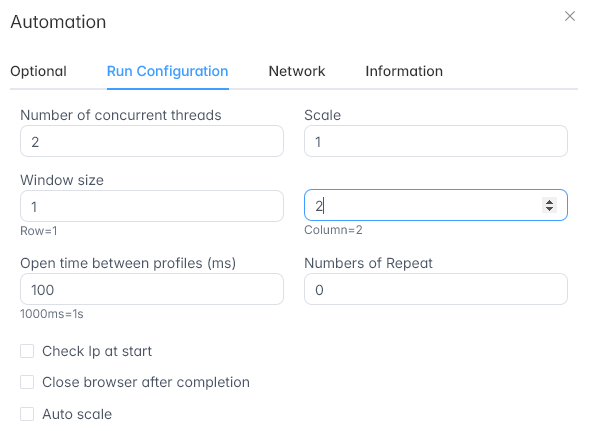Focus the Open time between profiles field
This screenshot has height=431, width=589.
(x=152, y=289)
